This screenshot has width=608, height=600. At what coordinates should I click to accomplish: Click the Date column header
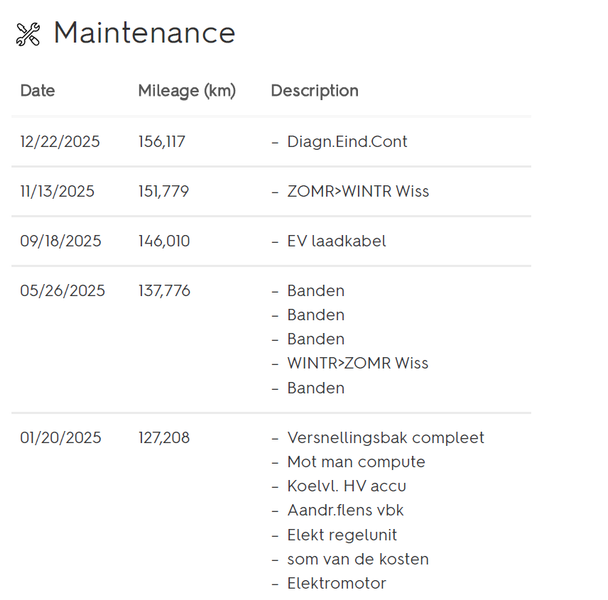[38, 91]
